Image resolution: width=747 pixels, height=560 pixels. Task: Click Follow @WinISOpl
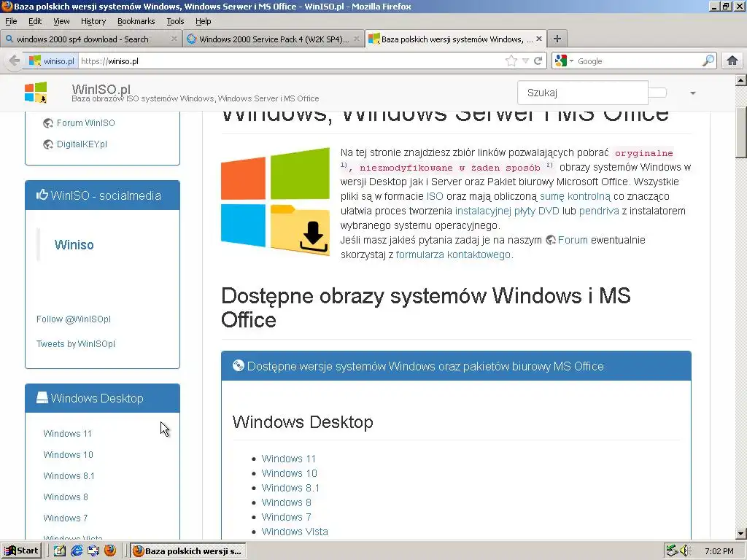tap(74, 319)
